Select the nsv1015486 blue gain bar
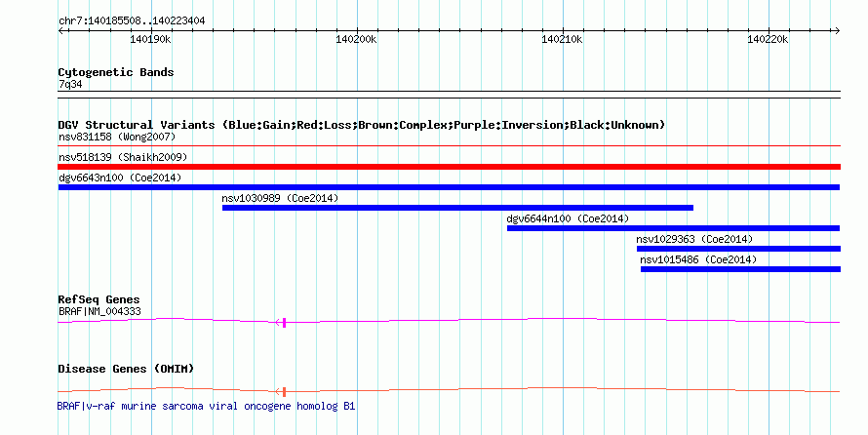The height and width of the screenshot is (435, 868). point(740,269)
